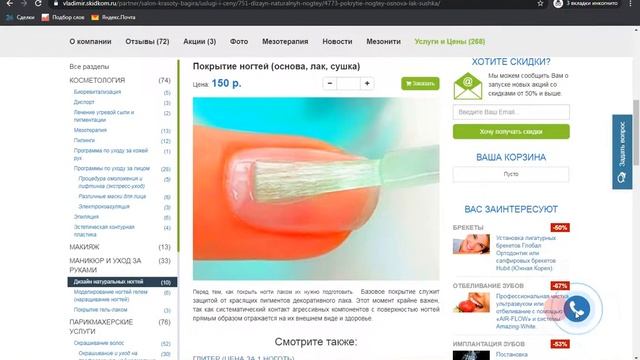Click the padlock site info icon
640x360 pixels.
coord(56,3)
